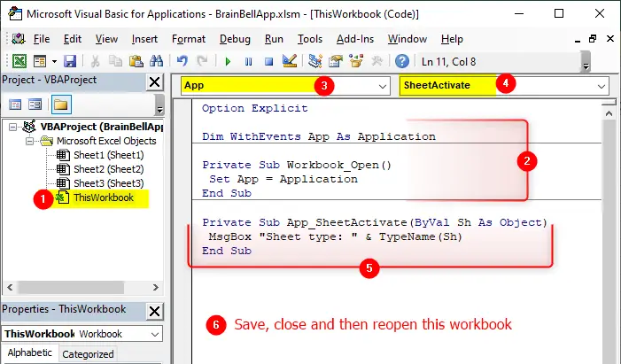Click the Break pause icon
The image size is (621, 364).
[x=248, y=61]
